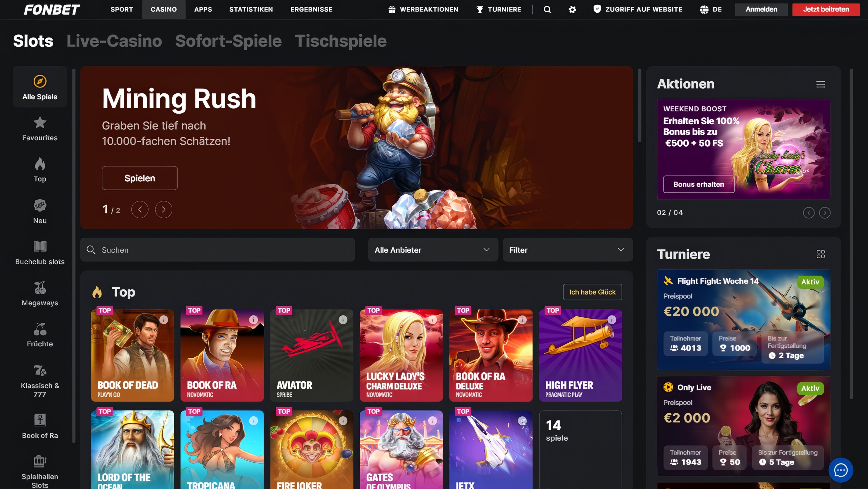
Task: Open the Only Live tournament card
Action: pyautogui.click(x=743, y=426)
